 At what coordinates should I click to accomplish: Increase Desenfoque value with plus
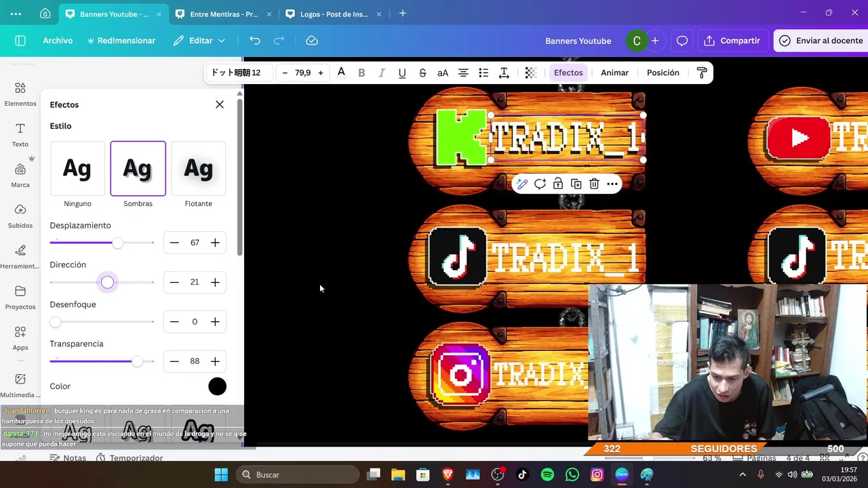coord(215,322)
